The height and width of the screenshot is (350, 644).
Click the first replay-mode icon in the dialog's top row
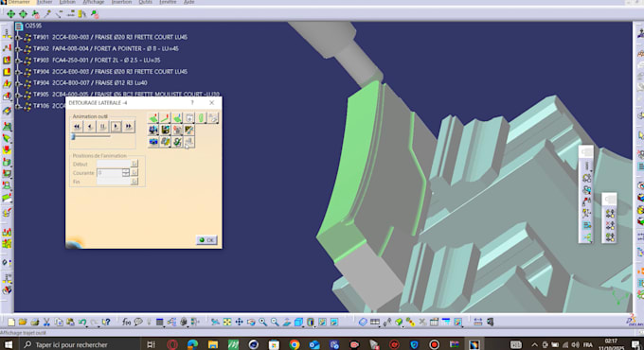coord(153,118)
